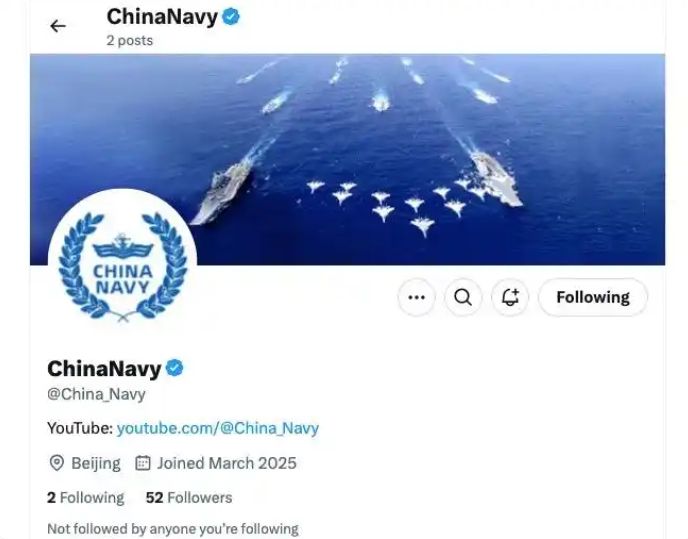The width and height of the screenshot is (688, 539).
Task: Open the fleet banner header image
Action: point(348,159)
